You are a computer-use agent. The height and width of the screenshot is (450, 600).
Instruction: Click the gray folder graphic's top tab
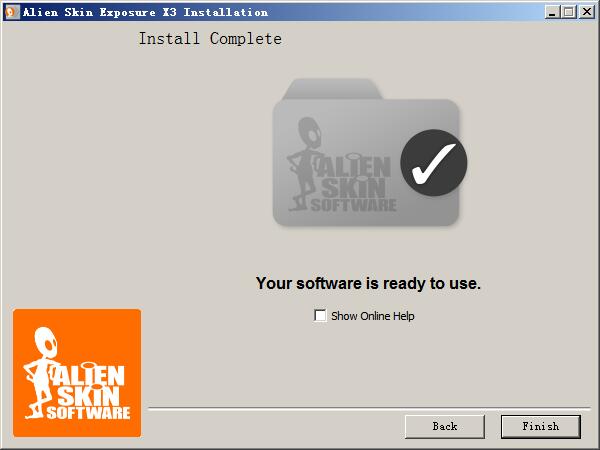tap(332, 89)
